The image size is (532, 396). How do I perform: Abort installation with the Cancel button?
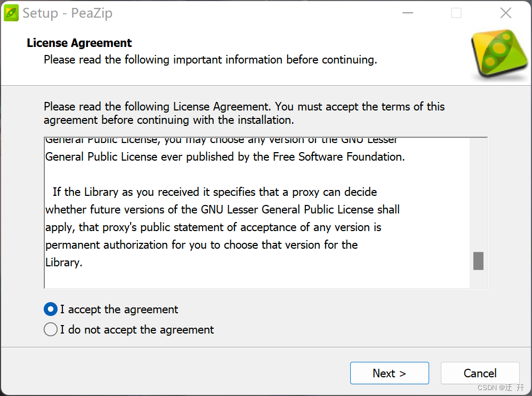480,373
